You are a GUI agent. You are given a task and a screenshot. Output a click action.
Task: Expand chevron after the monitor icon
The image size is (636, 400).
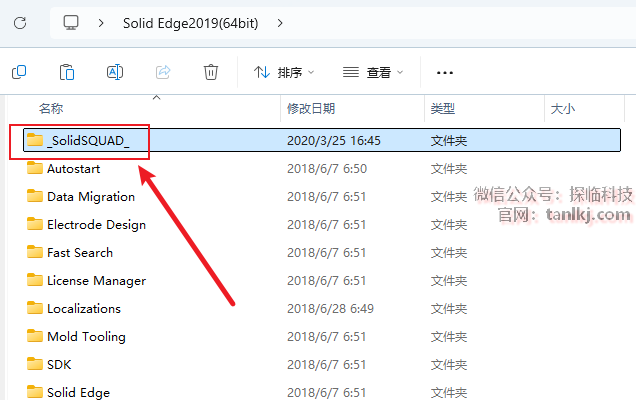point(101,23)
